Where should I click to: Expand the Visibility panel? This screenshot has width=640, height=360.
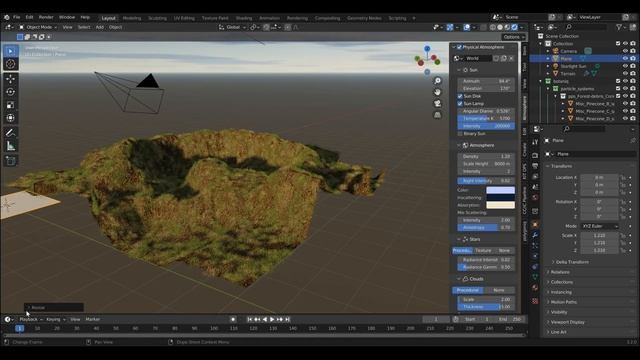tap(558, 312)
